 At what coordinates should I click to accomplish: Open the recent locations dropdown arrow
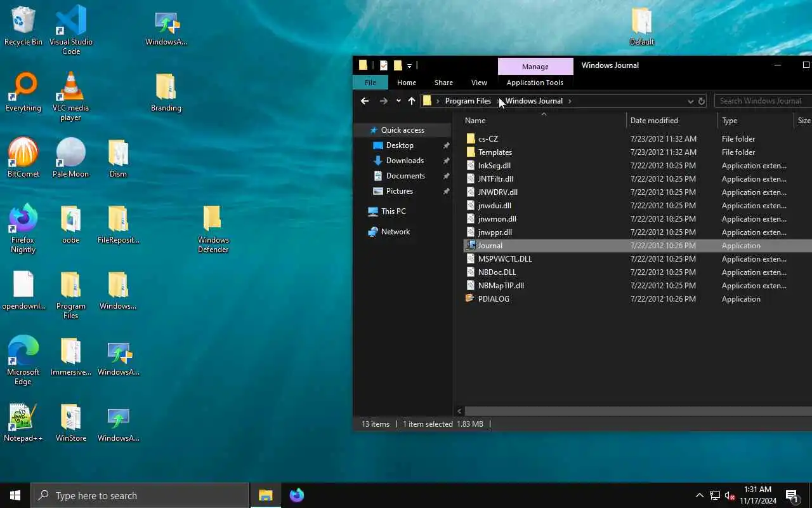[x=398, y=101]
